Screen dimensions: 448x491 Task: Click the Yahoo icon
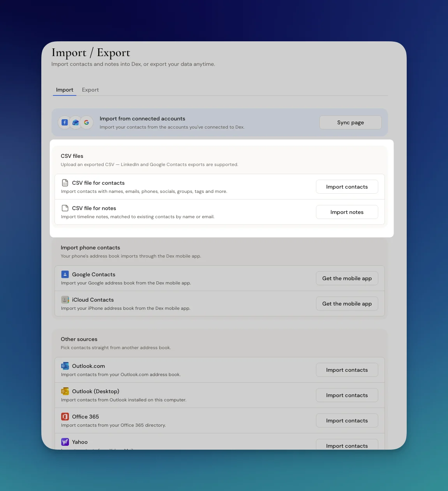[65, 442]
